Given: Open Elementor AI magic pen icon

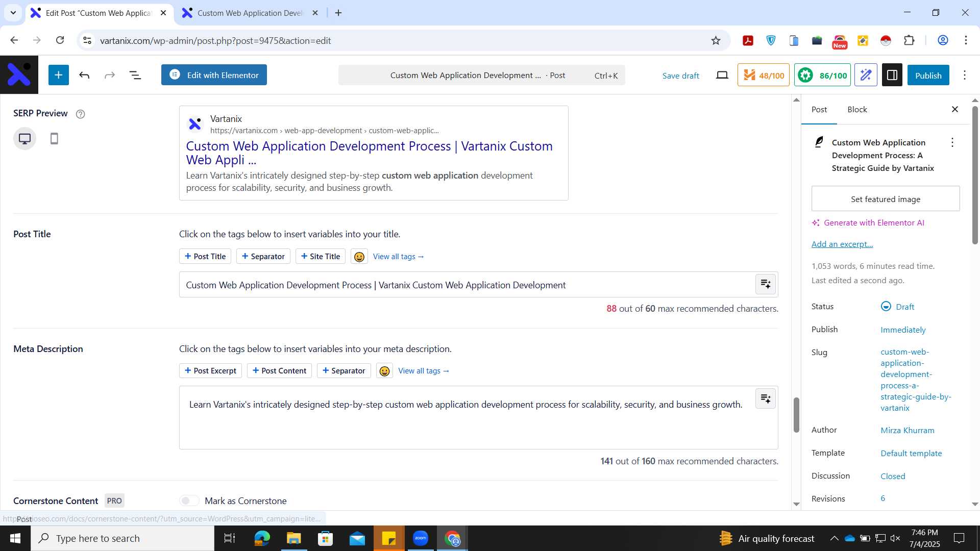Looking at the screenshot, I should [x=866, y=75].
